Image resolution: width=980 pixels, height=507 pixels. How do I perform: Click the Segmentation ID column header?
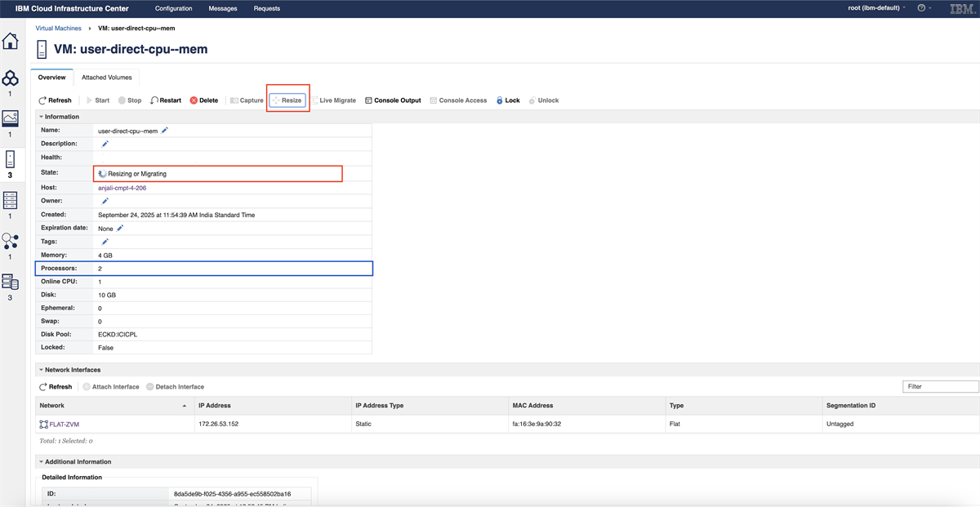(x=900, y=405)
